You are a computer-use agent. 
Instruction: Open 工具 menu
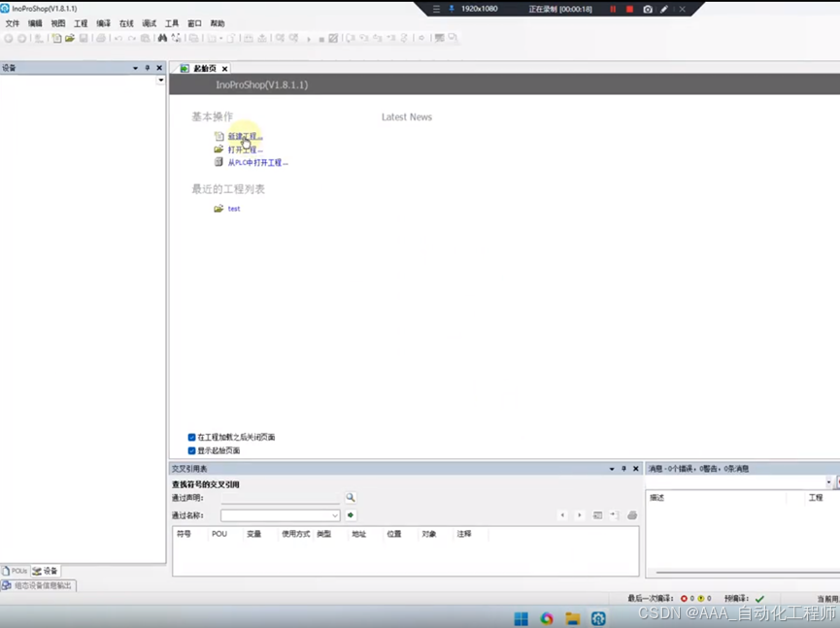point(172,23)
